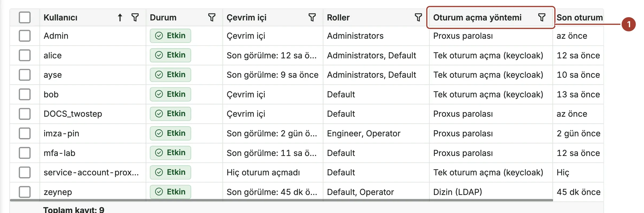Select the 'Engineer, Operator' roles cell
This screenshot has width=644, height=213.
[364, 133]
